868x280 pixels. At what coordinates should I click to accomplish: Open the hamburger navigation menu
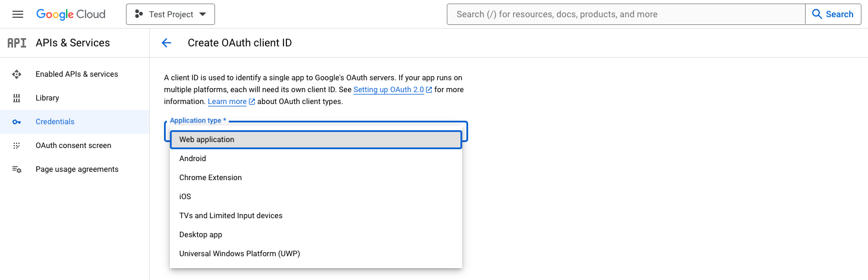point(18,14)
